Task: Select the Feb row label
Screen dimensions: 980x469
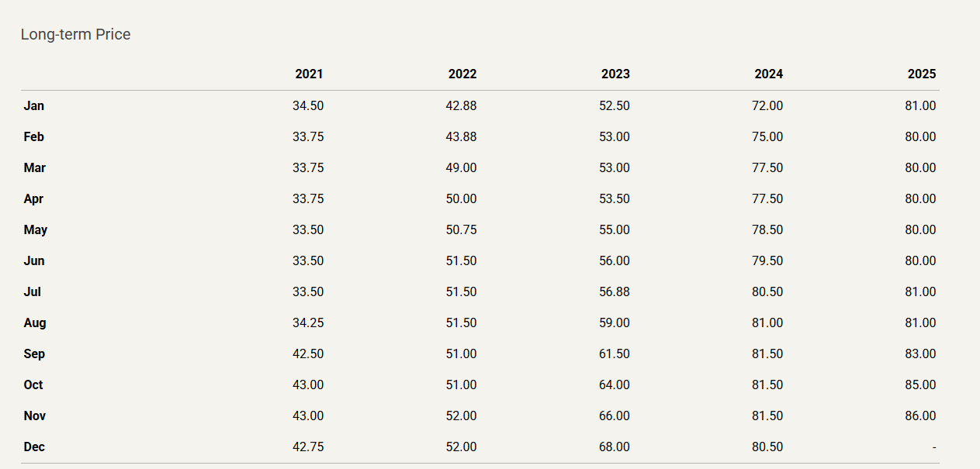Action: point(34,136)
